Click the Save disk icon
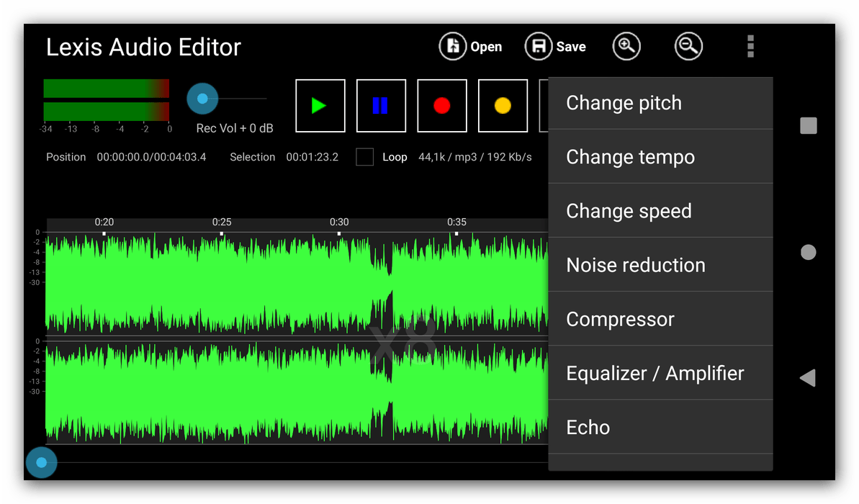This screenshot has height=504, width=859. click(x=539, y=47)
